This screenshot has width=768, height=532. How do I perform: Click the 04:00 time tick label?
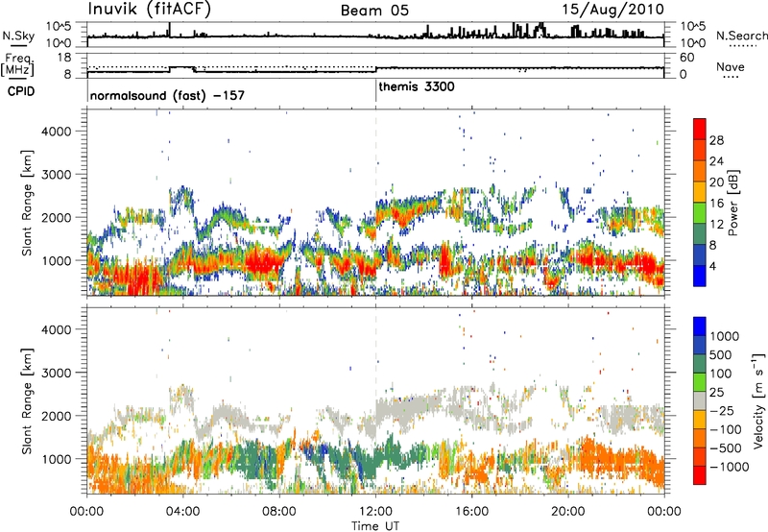(182, 512)
